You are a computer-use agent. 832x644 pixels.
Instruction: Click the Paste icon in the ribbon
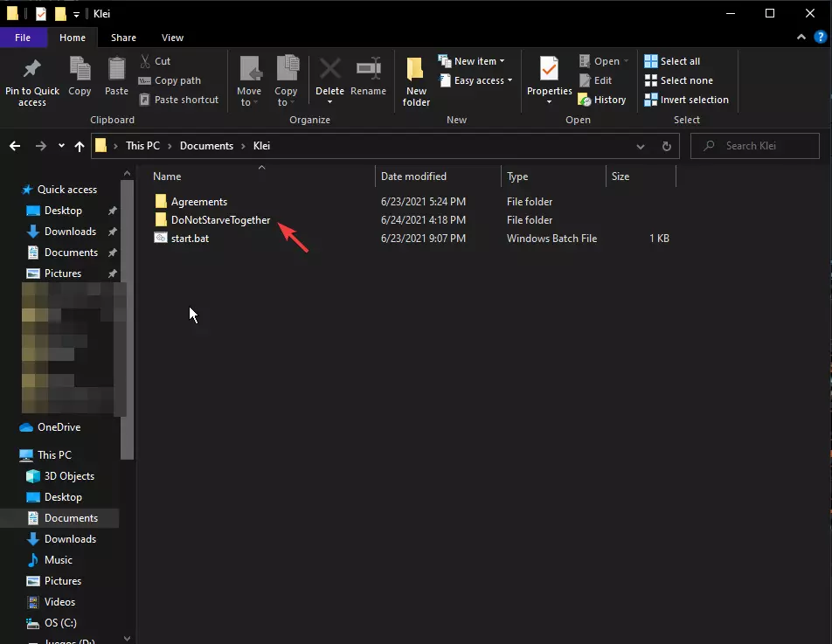(116, 69)
